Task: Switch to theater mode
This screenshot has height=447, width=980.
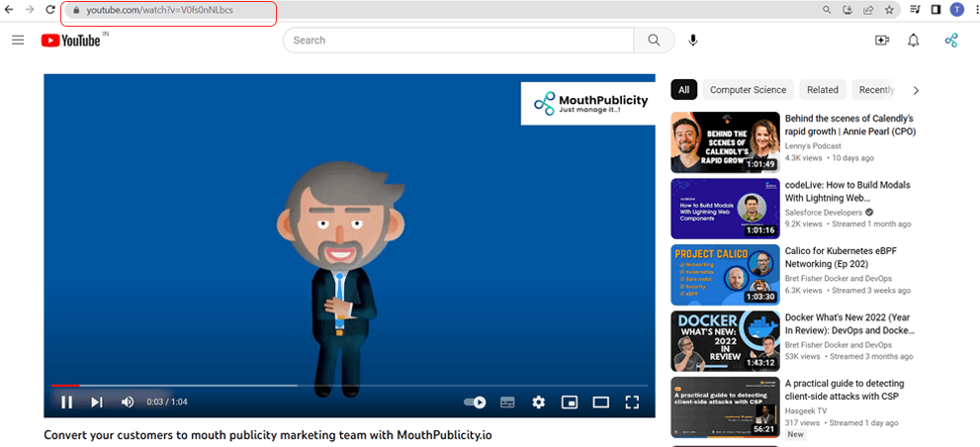Action: pos(600,402)
